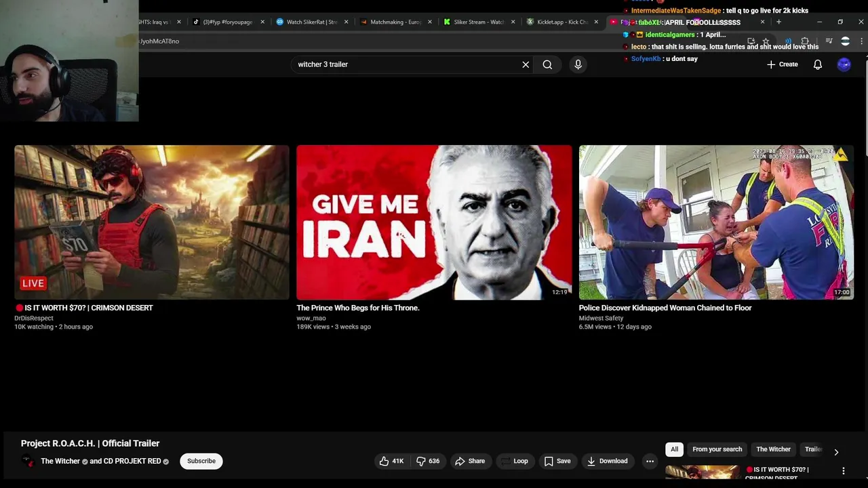Select The Witcher filter chip
Screen dimensions: 868x488
pyautogui.click(x=773, y=449)
